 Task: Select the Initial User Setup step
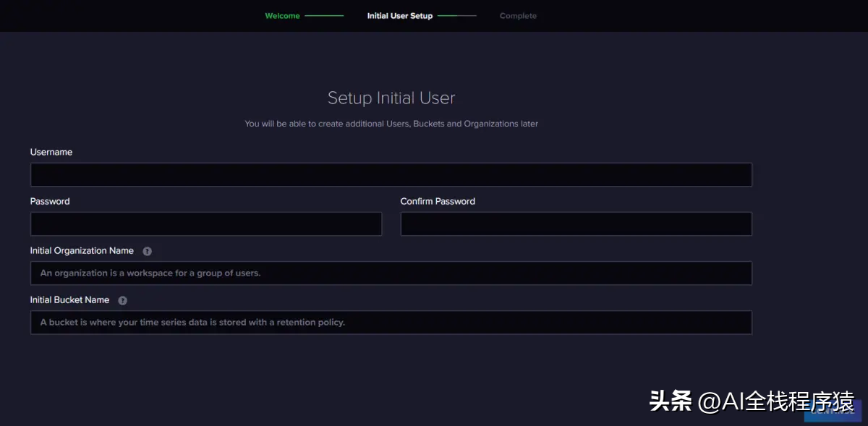pyautogui.click(x=399, y=16)
